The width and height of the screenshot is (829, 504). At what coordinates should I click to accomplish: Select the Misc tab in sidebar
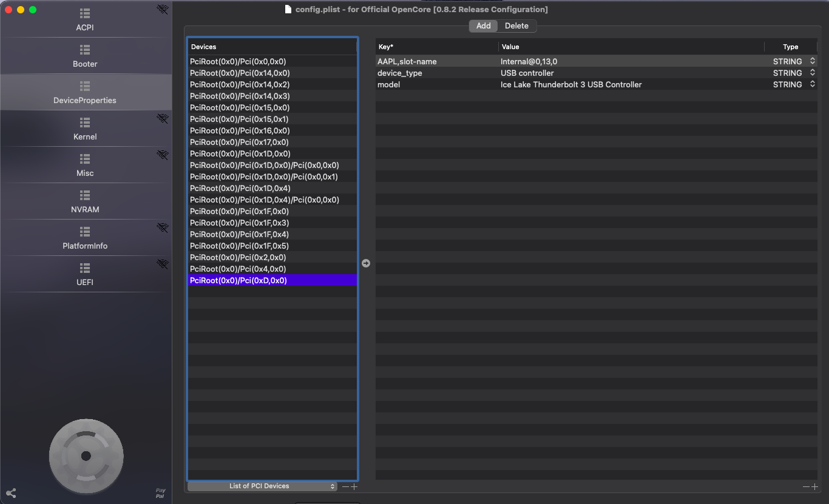coord(85,166)
